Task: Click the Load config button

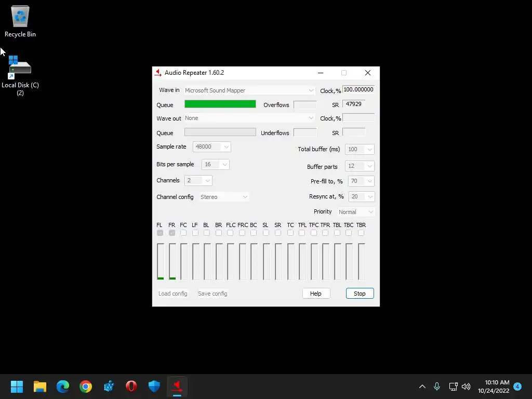Action: click(x=172, y=294)
